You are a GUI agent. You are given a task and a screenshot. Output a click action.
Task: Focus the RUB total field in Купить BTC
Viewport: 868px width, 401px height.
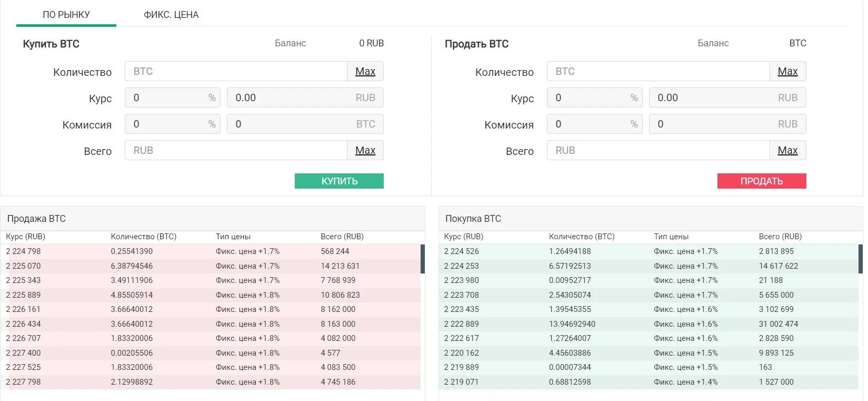click(236, 150)
